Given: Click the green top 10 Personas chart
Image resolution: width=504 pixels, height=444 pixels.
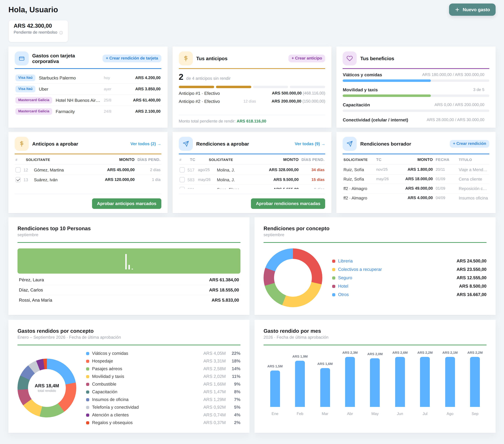Looking at the screenshot, I should pyautogui.click(x=129, y=261).
